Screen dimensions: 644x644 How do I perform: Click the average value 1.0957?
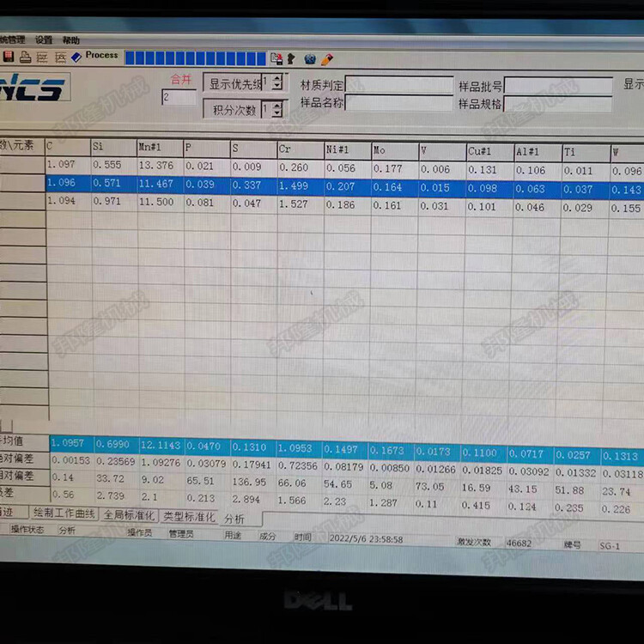(x=71, y=444)
